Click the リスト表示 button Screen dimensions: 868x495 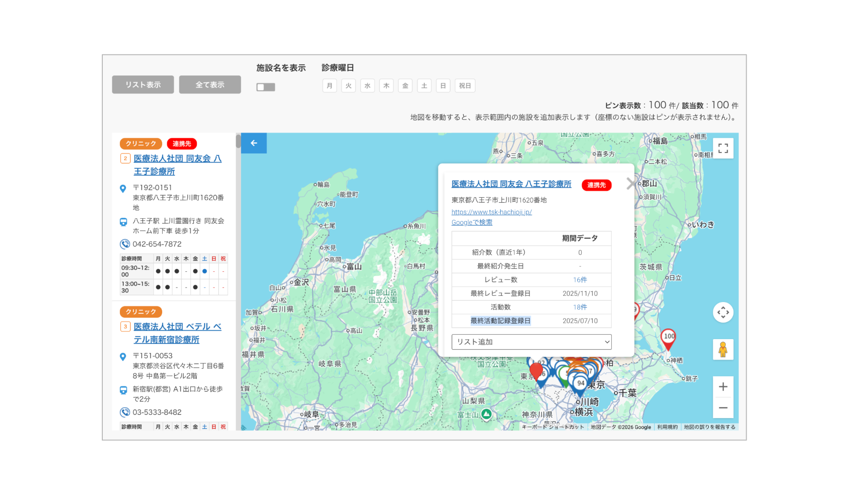pyautogui.click(x=143, y=84)
